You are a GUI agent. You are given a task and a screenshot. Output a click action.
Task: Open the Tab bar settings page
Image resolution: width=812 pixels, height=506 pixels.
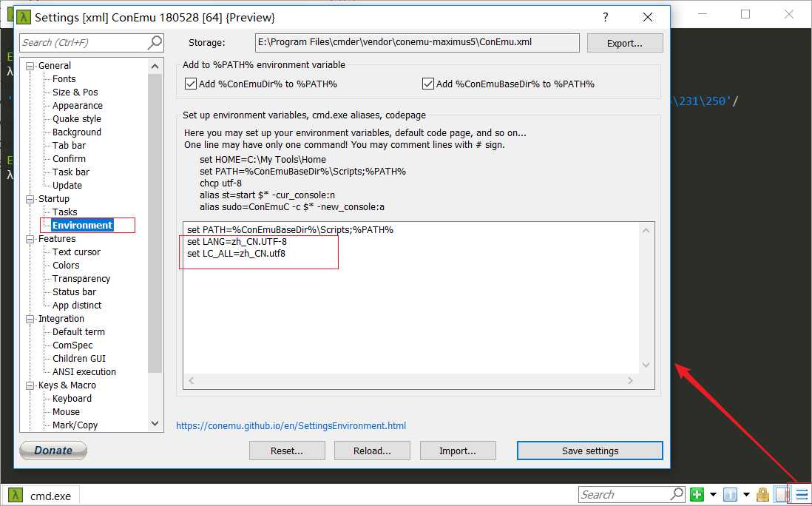[69, 146]
